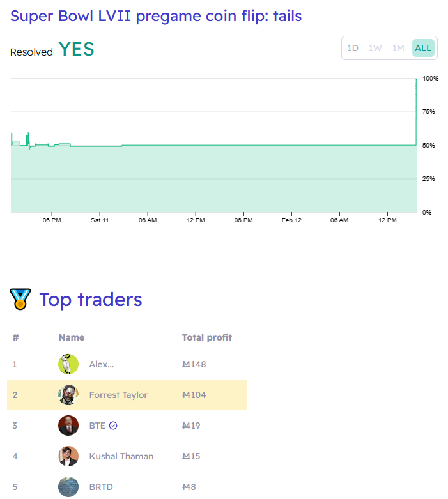Choose the ALL time range
This screenshot has height=499, width=448.
(x=423, y=48)
